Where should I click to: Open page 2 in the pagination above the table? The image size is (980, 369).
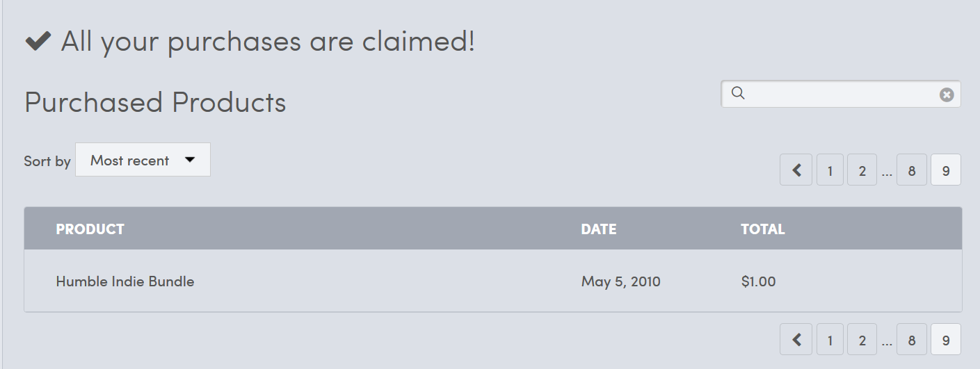pos(862,170)
